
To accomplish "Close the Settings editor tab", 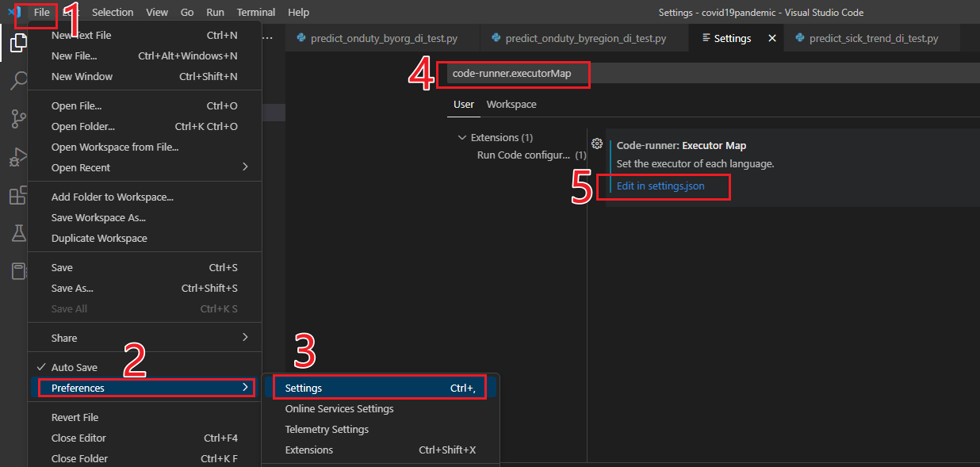I will [x=772, y=38].
